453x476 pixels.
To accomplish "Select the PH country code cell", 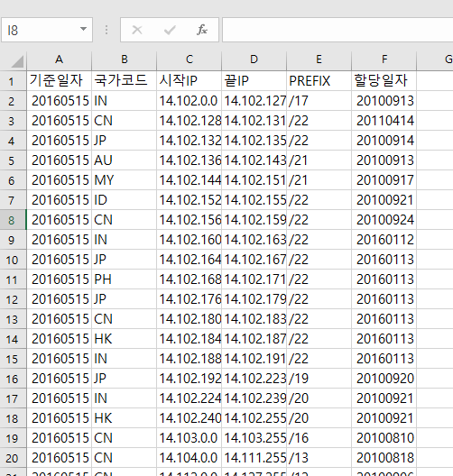I will (124, 279).
